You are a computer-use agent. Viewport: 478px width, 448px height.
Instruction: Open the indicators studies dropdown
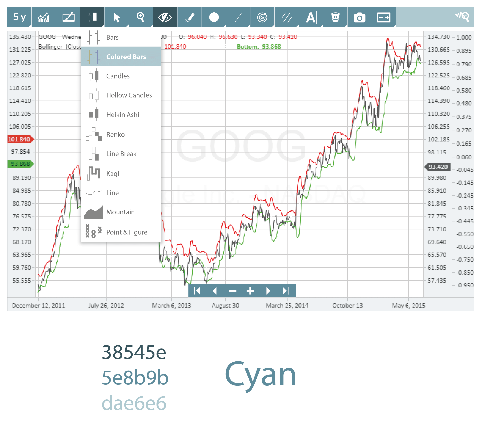coord(44,17)
